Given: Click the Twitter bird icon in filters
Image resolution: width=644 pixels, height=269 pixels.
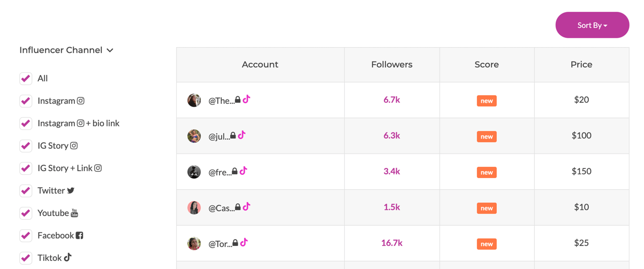Looking at the screenshot, I should click(x=71, y=190).
